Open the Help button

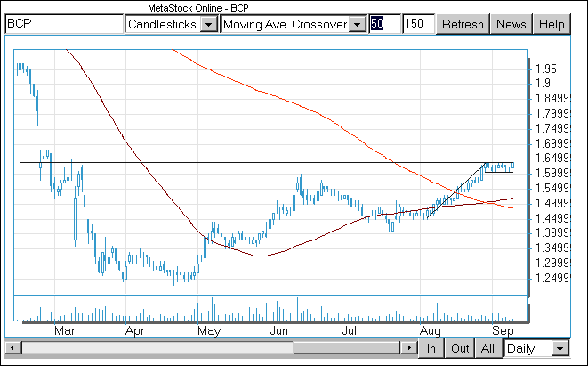coord(552,24)
